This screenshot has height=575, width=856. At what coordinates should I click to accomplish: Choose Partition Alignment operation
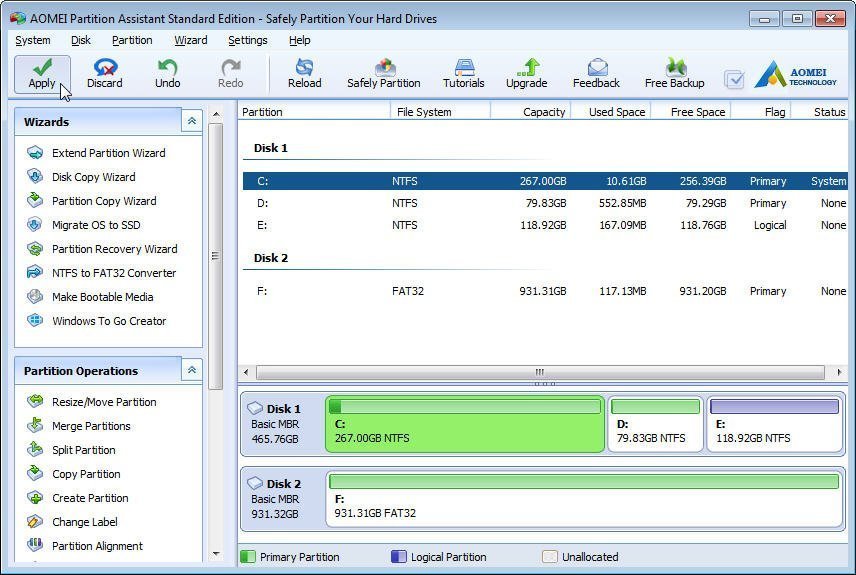pos(85,546)
